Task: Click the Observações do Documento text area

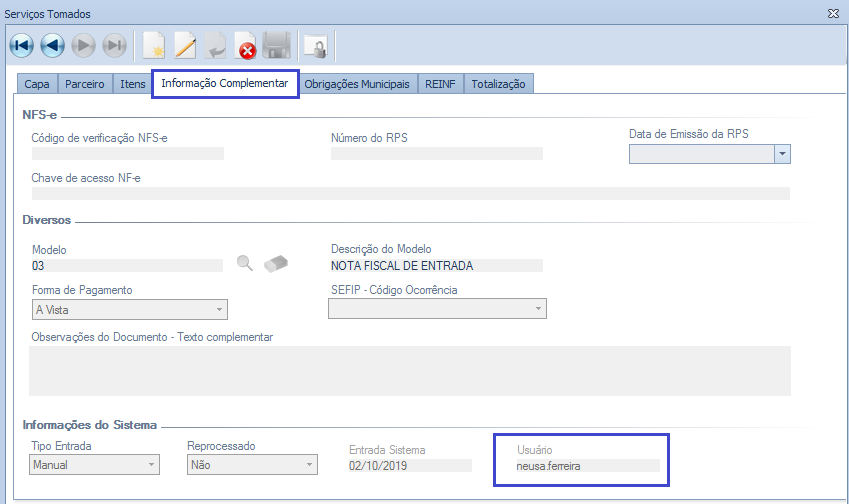Action: (410, 371)
